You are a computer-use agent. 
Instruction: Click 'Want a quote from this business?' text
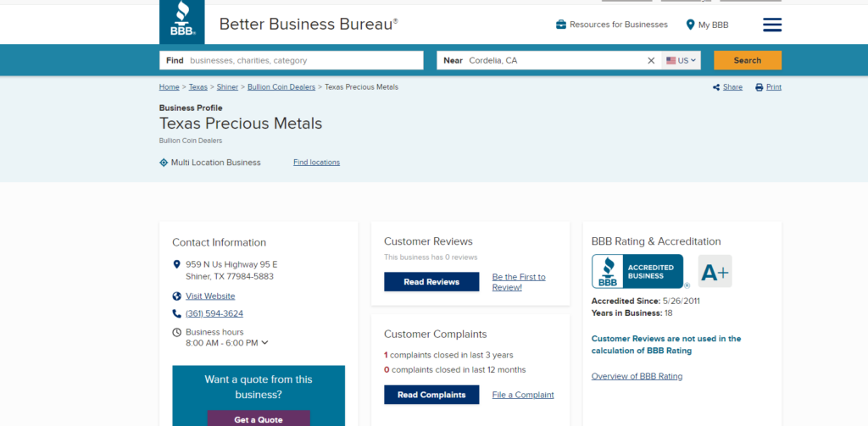tap(259, 387)
